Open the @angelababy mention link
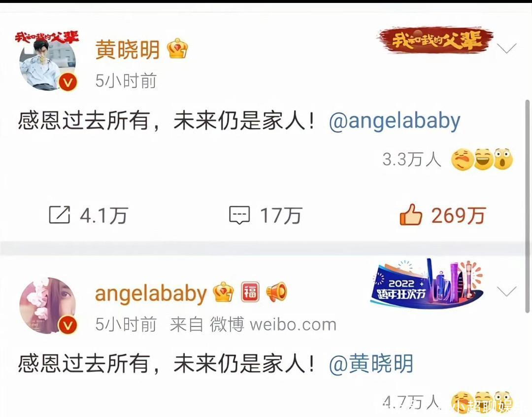The width and height of the screenshot is (532, 417). [x=395, y=121]
